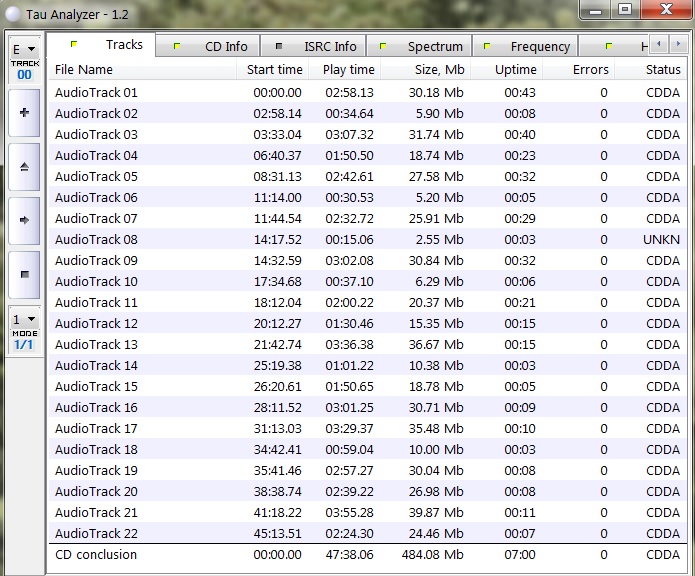This screenshot has width=695, height=576.
Task: Open the drive letter E dropdown
Action: (24, 49)
